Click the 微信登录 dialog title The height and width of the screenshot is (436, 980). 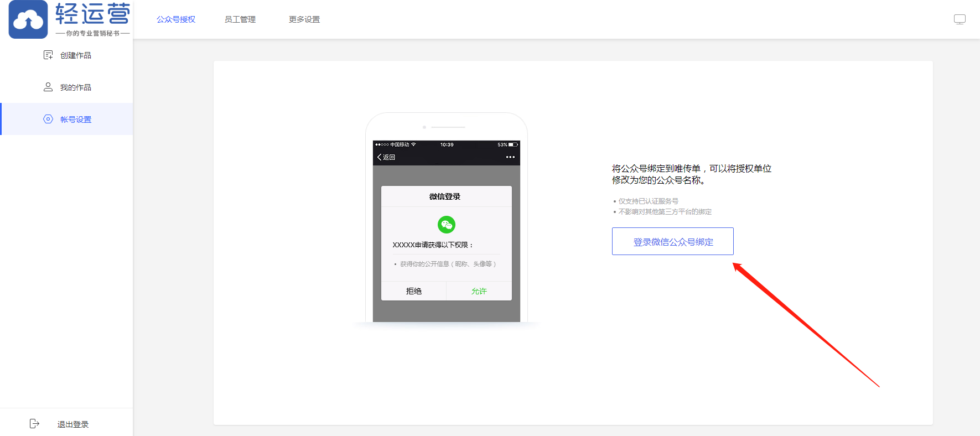pos(445,196)
